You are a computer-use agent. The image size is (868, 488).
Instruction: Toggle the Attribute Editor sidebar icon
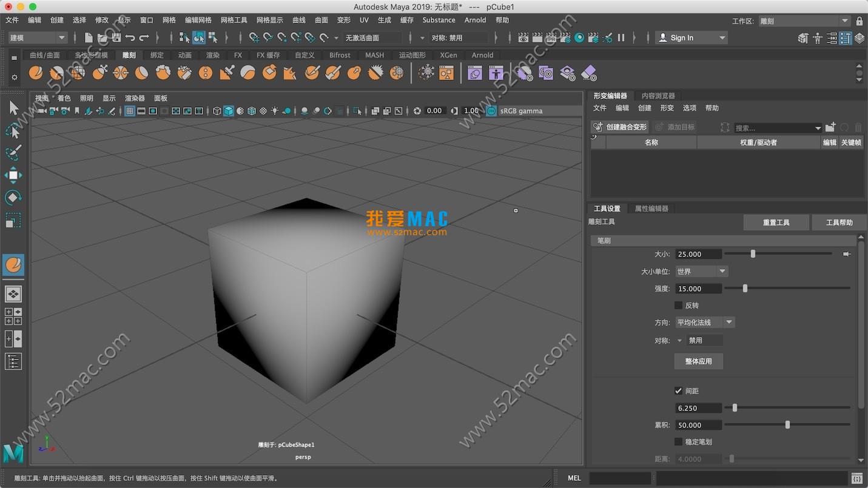click(832, 38)
